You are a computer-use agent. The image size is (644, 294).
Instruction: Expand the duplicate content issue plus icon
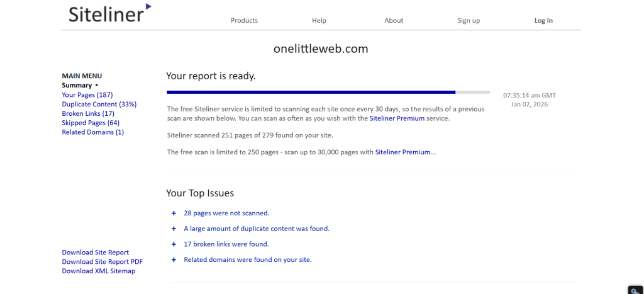click(x=174, y=229)
